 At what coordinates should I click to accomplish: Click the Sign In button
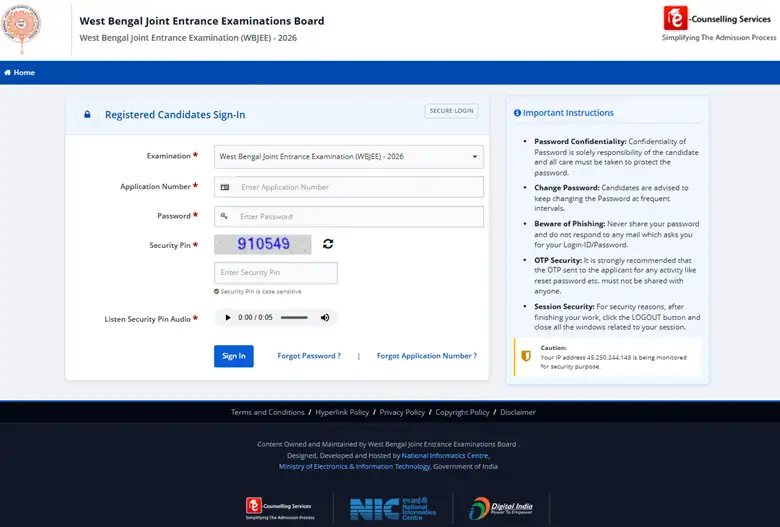[234, 356]
